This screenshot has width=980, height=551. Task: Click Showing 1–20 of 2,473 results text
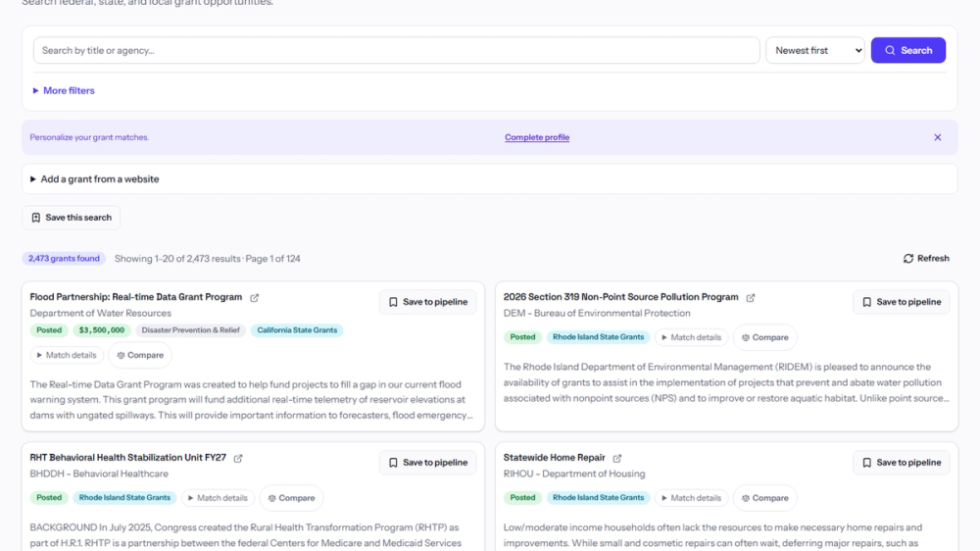point(177,259)
